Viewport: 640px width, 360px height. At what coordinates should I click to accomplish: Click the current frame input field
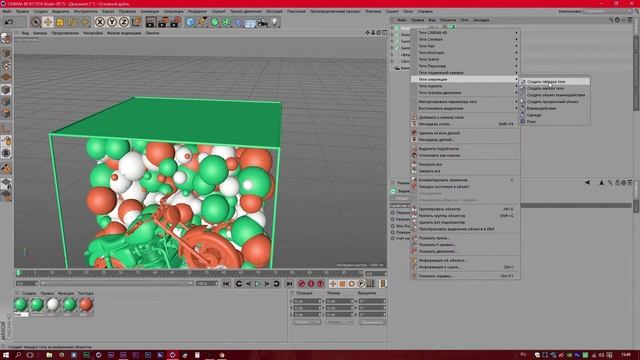point(27,283)
